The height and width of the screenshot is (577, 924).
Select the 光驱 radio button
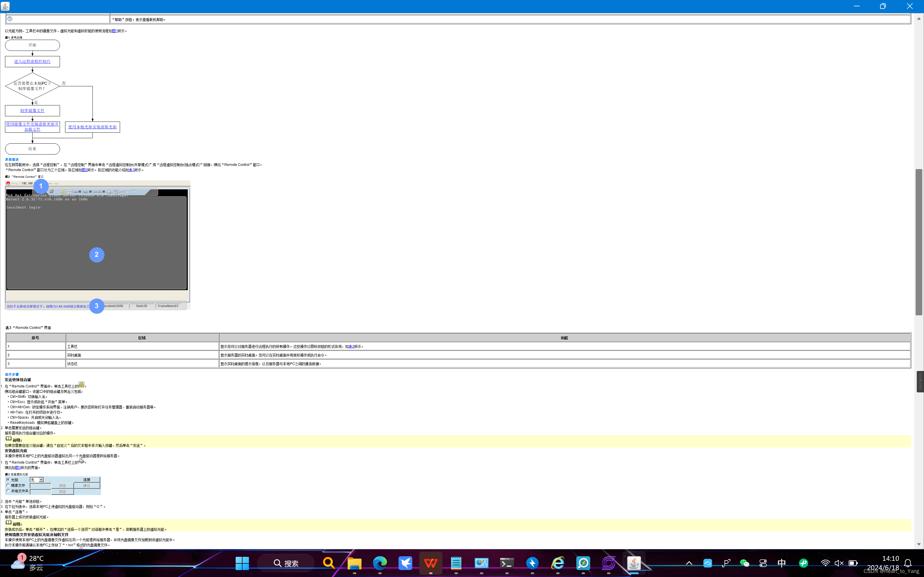point(8,480)
